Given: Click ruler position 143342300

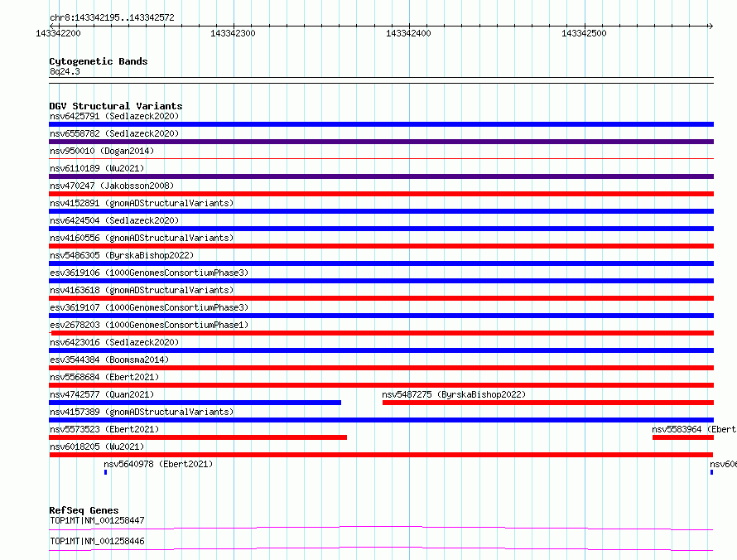Looking at the screenshot, I should (234, 33).
